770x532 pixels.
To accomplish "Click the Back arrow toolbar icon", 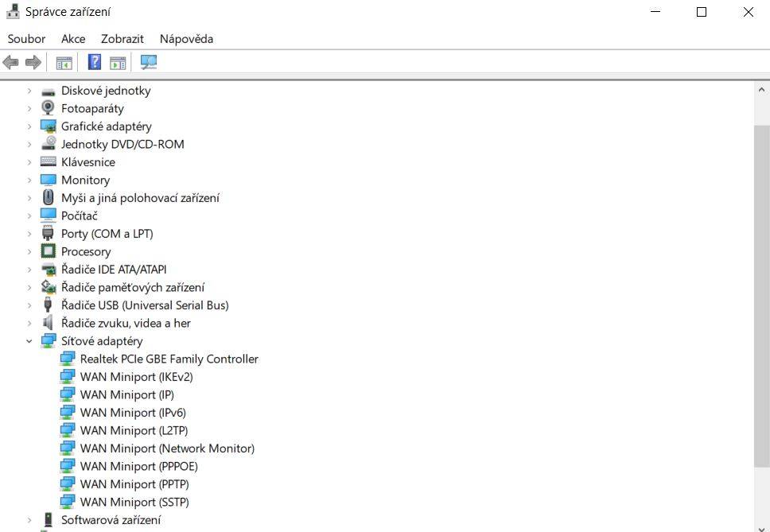I will click(x=10, y=62).
